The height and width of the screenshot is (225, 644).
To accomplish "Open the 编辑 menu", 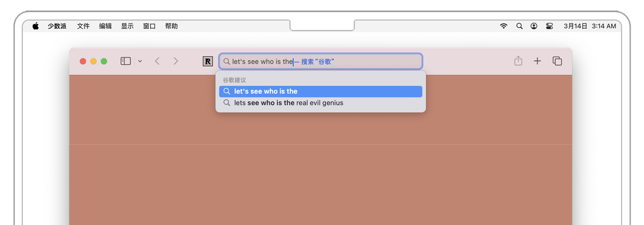I will (105, 26).
